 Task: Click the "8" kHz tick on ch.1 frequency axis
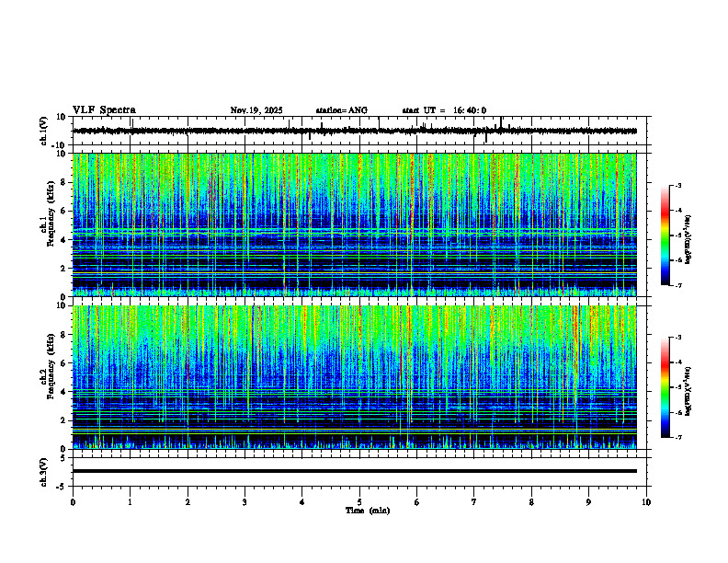click(64, 182)
